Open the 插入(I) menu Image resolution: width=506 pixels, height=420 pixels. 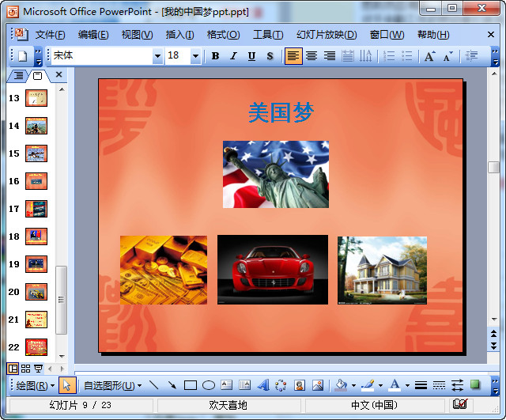(179, 35)
